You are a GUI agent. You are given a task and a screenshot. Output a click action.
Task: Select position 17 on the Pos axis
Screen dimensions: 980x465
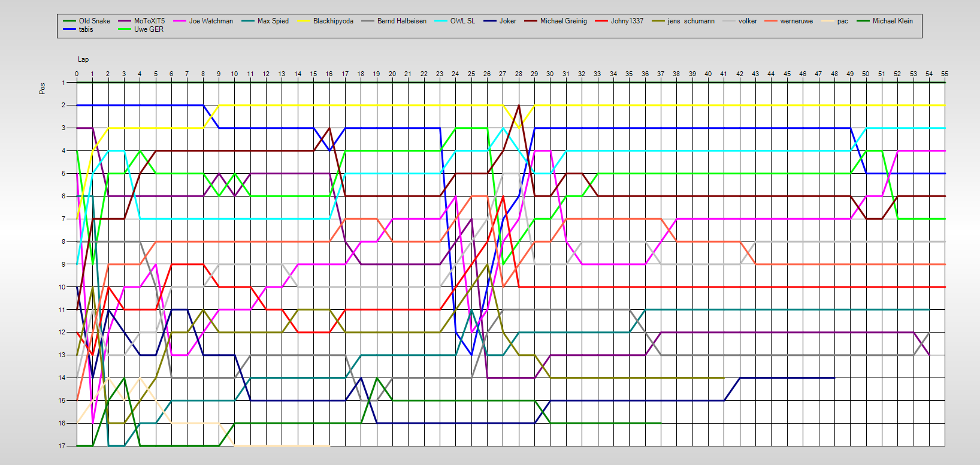(x=62, y=446)
